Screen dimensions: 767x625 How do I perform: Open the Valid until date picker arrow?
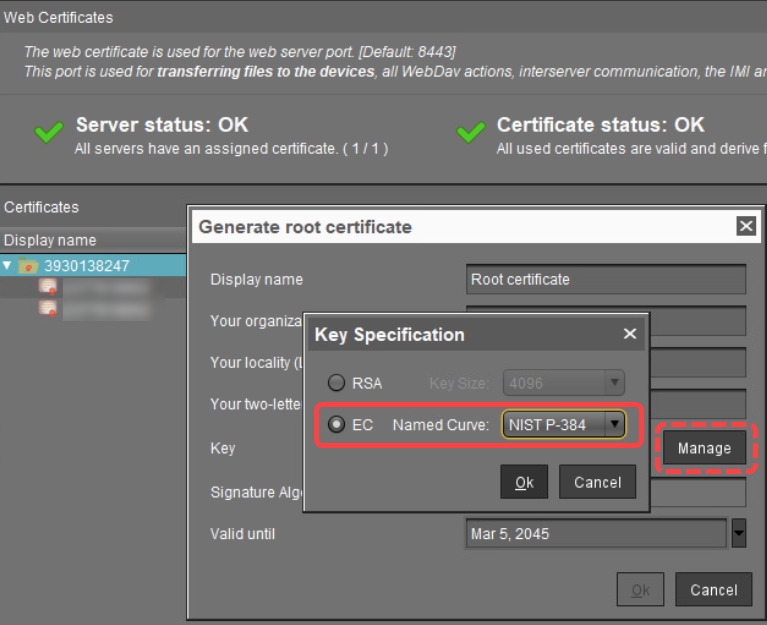tap(739, 534)
